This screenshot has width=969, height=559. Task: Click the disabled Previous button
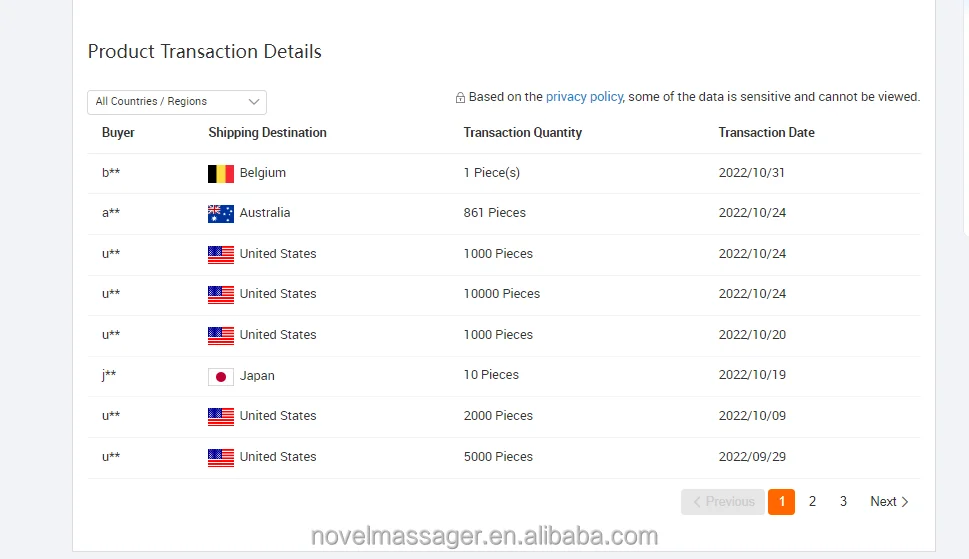tap(723, 502)
